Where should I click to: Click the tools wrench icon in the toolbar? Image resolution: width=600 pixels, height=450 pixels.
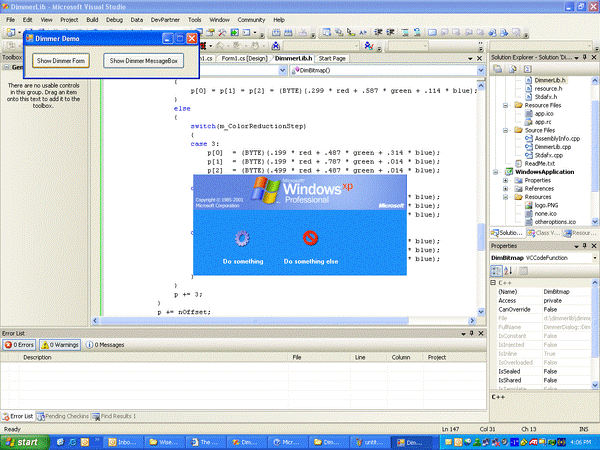(x=222, y=33)
